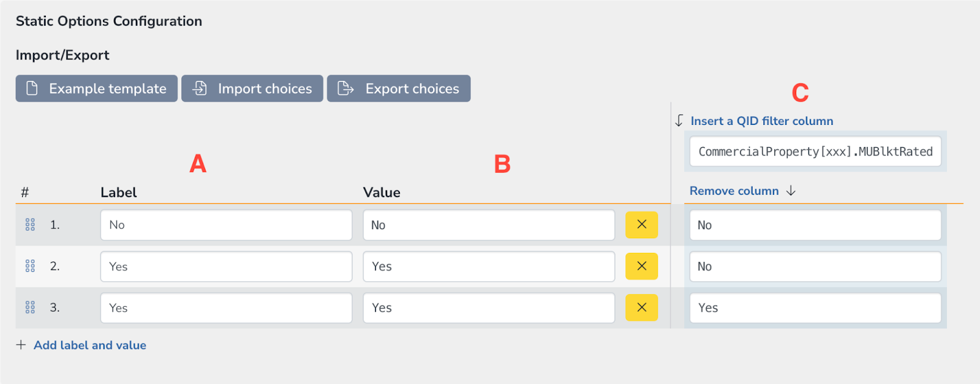Click the drag handle icon for row 1

(x=30, y=225)
